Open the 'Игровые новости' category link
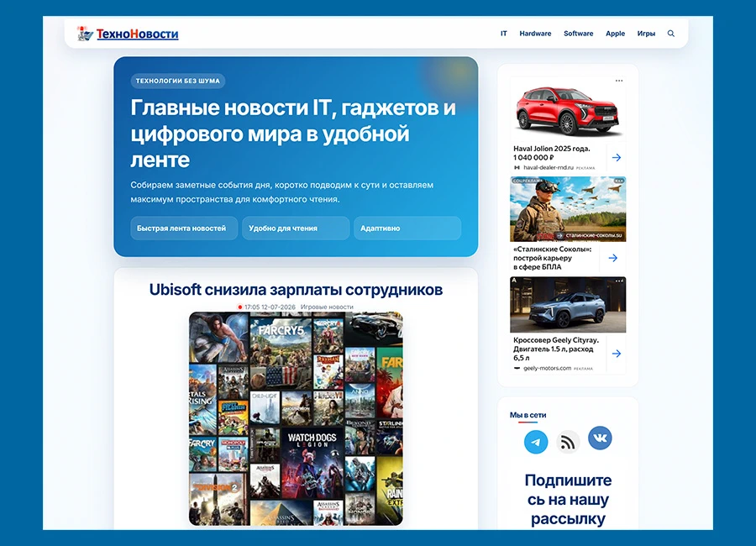 327,307
